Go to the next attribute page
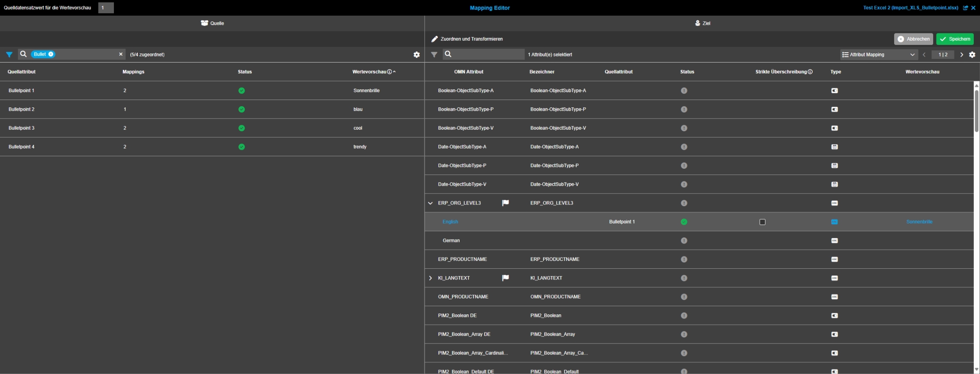The image size is (980, 374). (x=962, y=55)
